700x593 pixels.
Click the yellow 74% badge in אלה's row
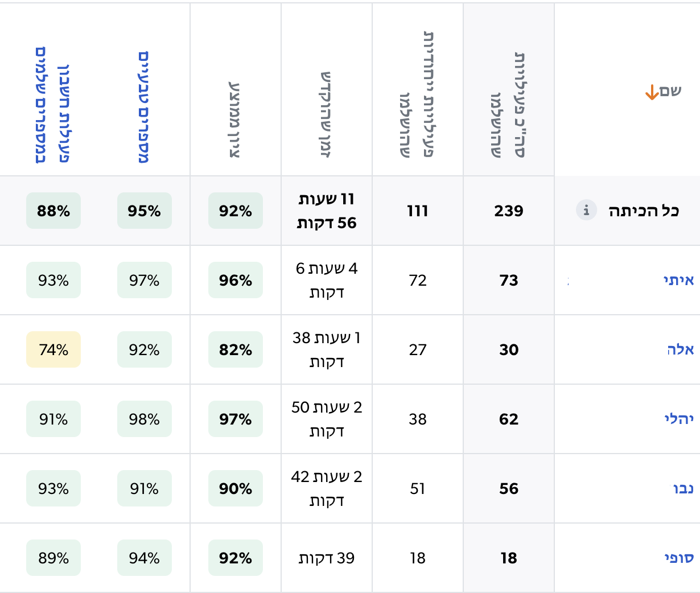53,349
